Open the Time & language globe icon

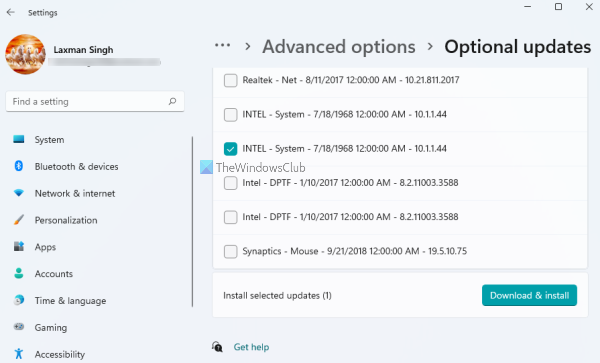point(19,300)
